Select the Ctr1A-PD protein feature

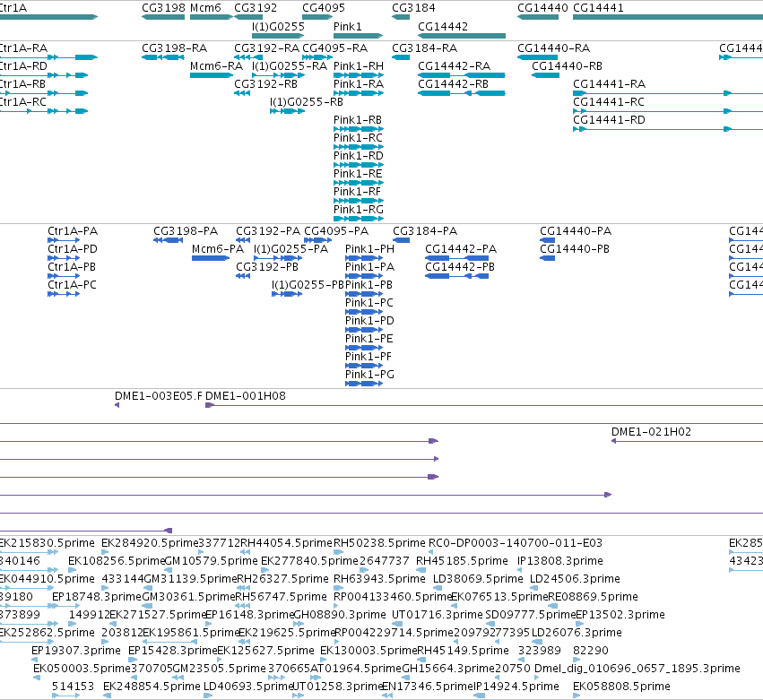point(64,258)
